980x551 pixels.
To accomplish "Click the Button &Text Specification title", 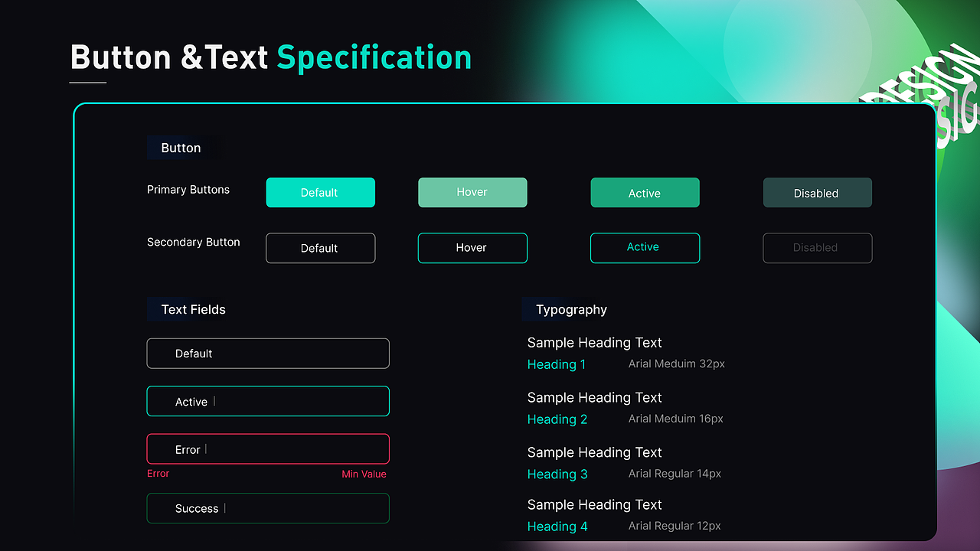I will [x=271, y=57].
